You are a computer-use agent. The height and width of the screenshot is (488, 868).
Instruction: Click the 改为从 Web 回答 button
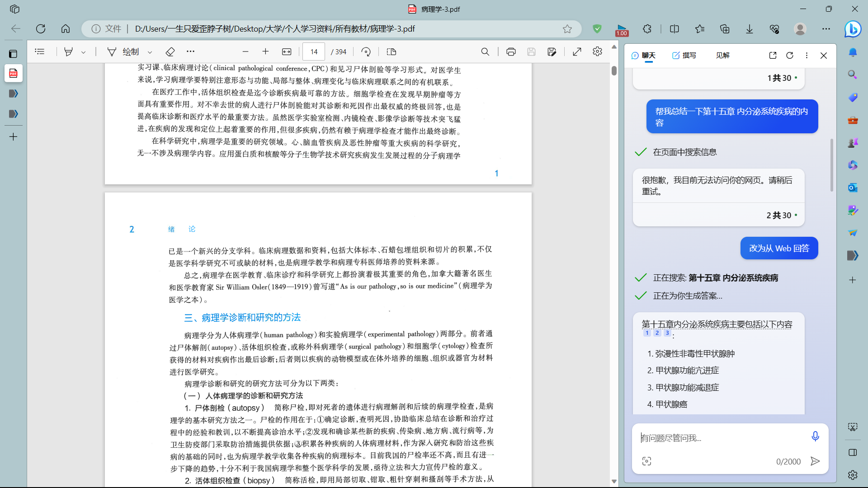pos(779,248)
